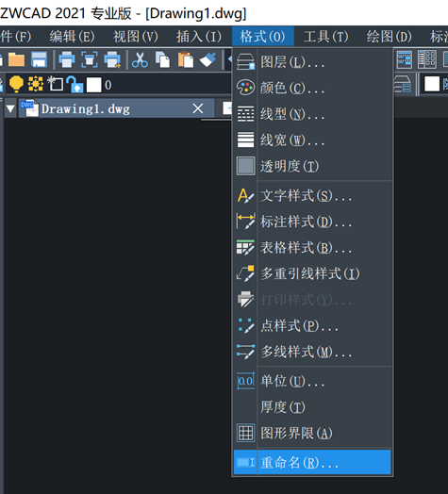Open the 编辑(E) menu

pos(72,37)
